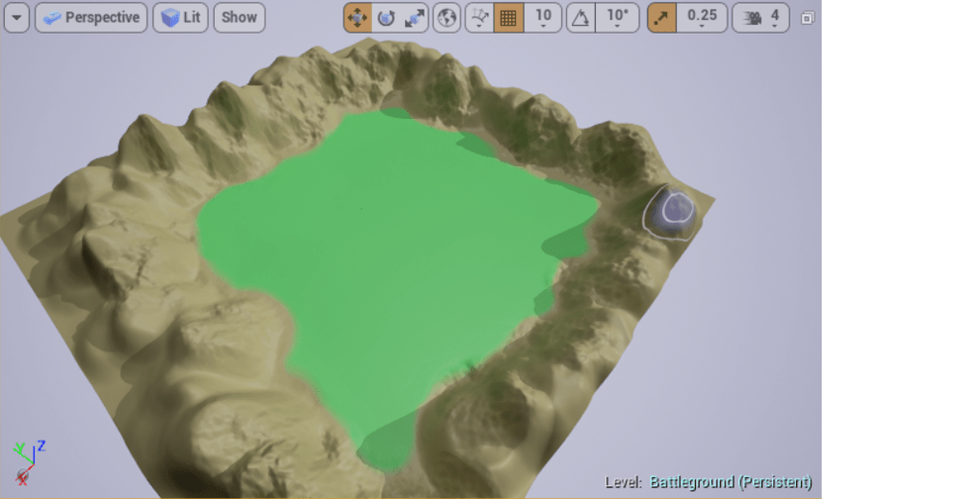Open the Battleground (Persistent) level link
Image resolution: width=980 pixels, height=499 pixels.
pos(731,482)
